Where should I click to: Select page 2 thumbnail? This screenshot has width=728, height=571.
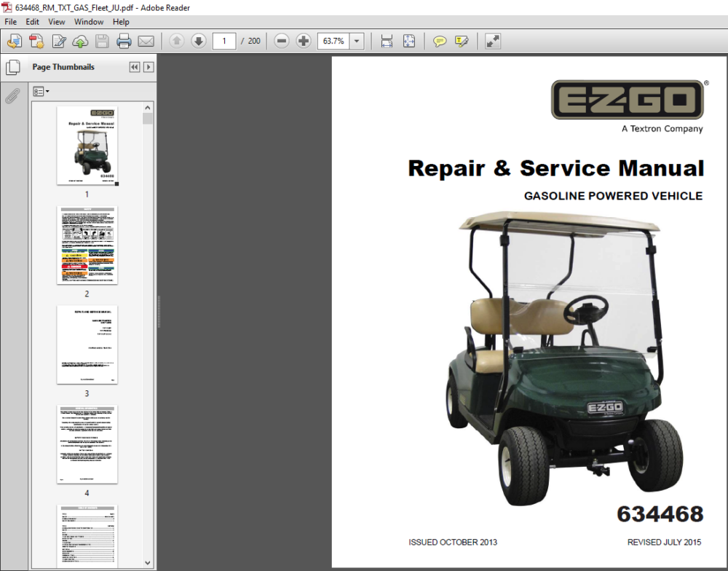click(87, 245)
